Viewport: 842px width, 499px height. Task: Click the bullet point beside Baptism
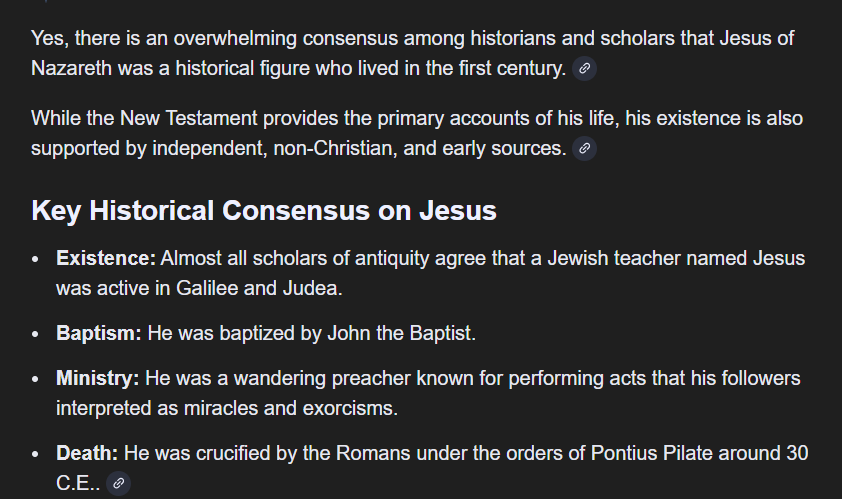(x=36, y=334)
